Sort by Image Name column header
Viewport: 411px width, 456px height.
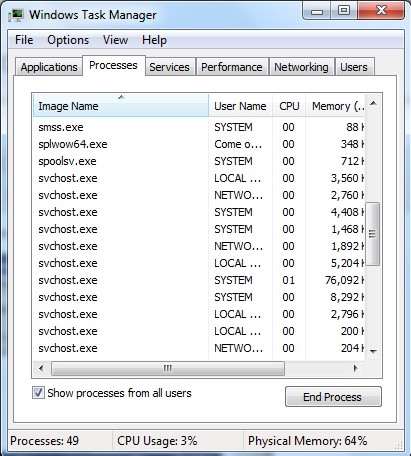click(x=121, y=106)
